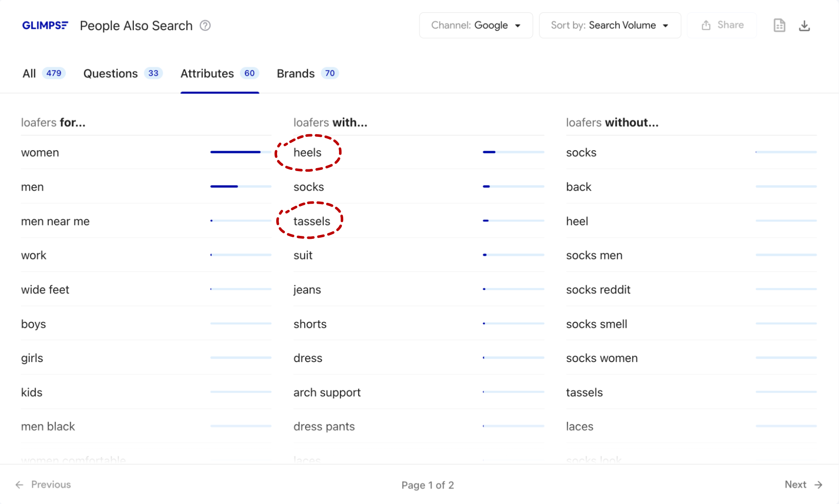The image size is (839, 504).
Task: Click the 'loafers with...' column heading
Action: [331, 122]
